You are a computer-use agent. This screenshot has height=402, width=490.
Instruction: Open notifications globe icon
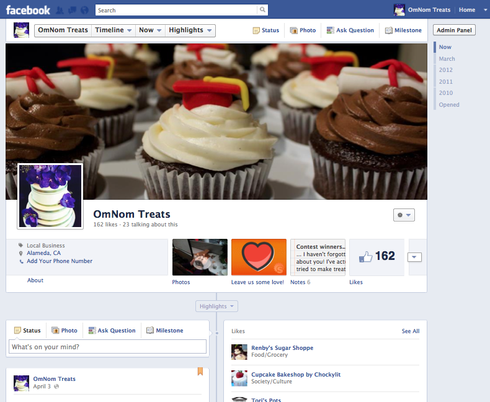(x=85, y=10)
